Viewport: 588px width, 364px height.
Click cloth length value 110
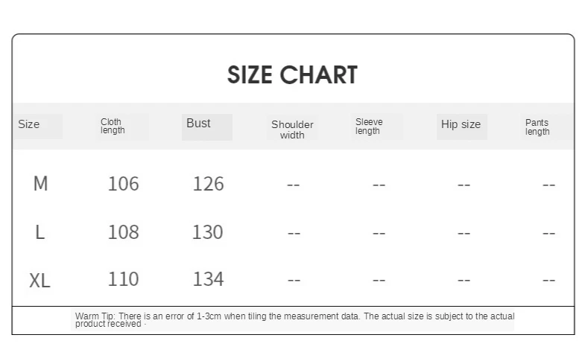(124, 279)
